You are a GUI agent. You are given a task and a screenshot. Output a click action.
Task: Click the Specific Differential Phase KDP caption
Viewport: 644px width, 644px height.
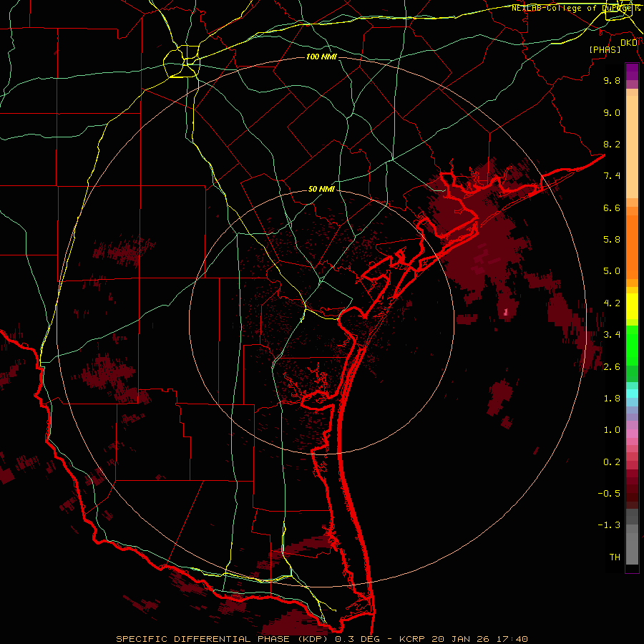pyautogui.click(x=321, y=639)
